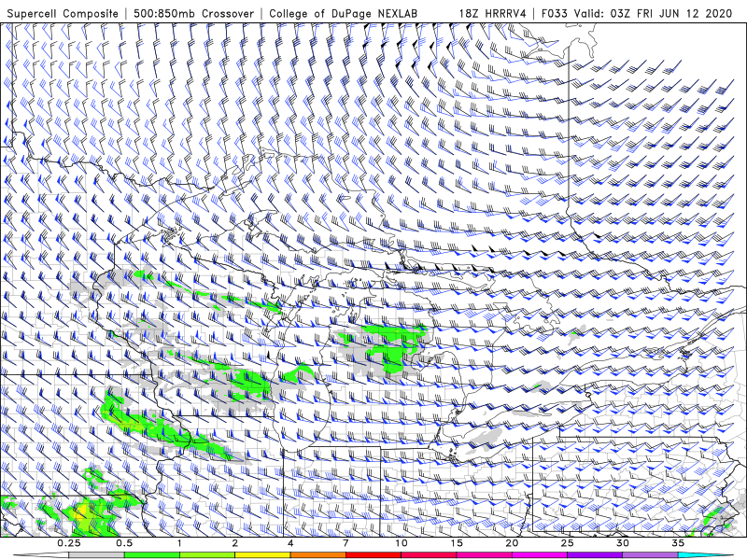Select the red 7–10 color bar segment

tap(373, 555)
